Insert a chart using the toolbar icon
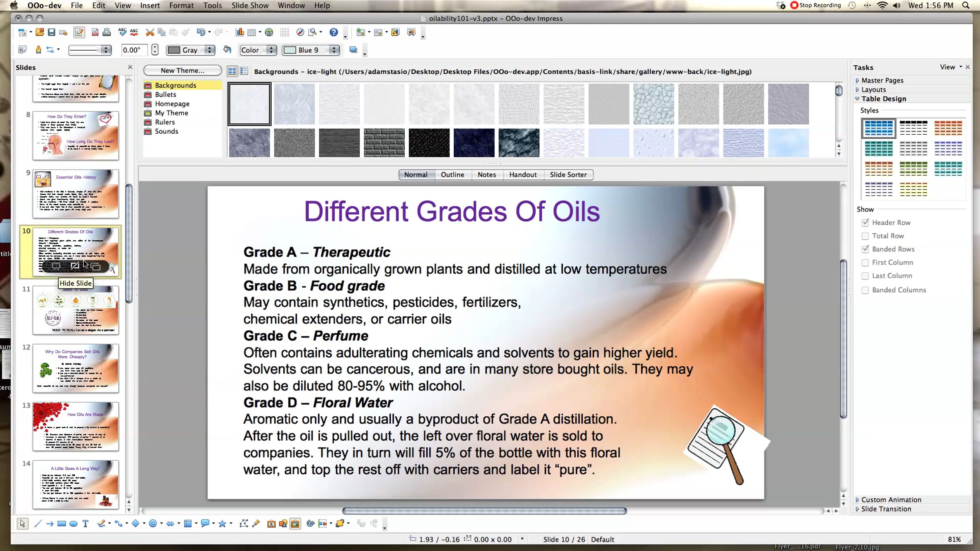 240,32
